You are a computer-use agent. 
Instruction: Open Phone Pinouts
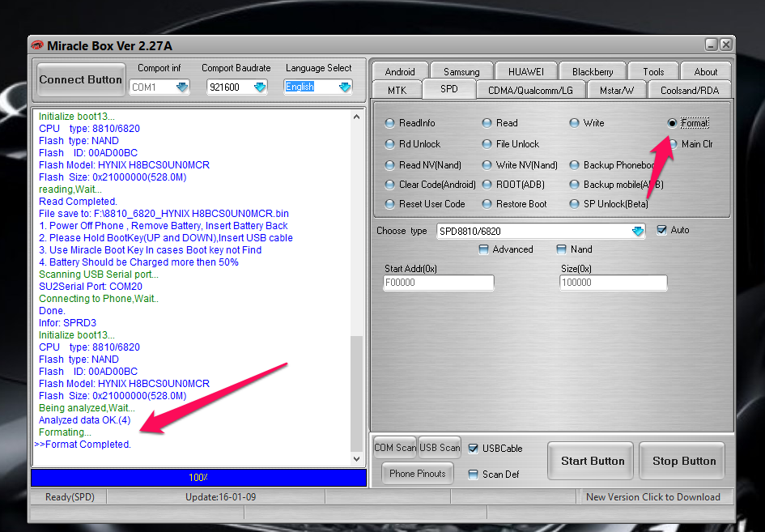(417, 474)
